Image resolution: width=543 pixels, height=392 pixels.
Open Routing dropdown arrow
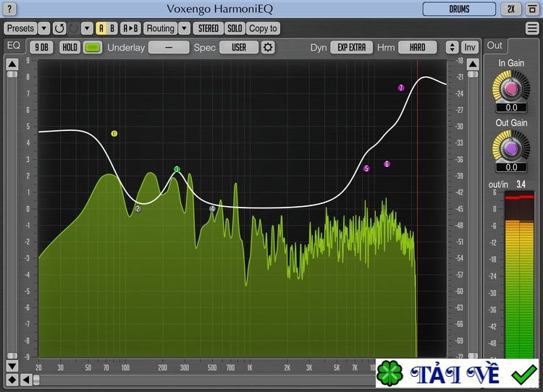[184, 28]
